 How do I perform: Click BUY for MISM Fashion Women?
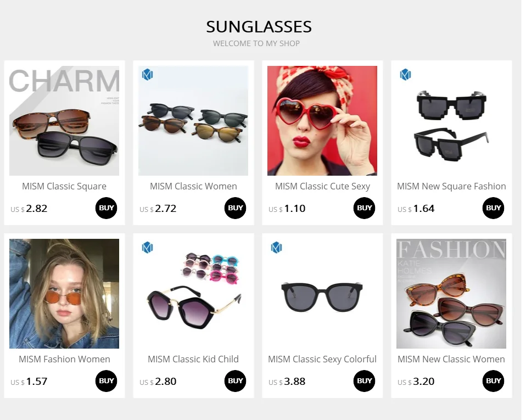coord(107,381)
